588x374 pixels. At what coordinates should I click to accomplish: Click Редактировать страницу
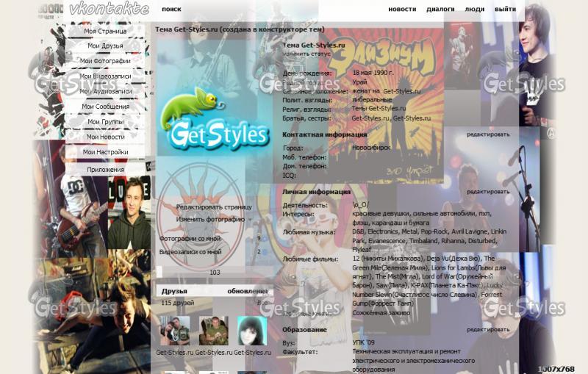(x=213, y=207)
